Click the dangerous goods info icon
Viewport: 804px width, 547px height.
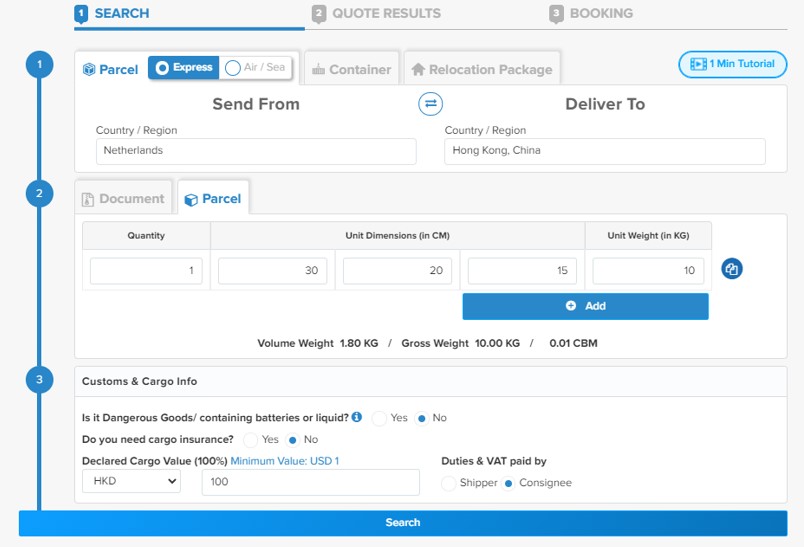357,417
